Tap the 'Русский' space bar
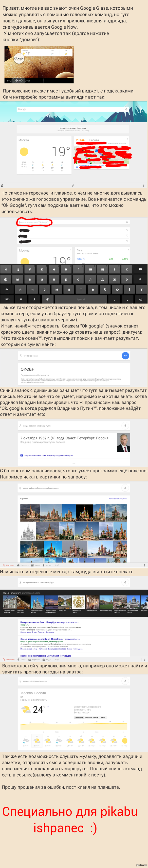Image resolution: width=148 pixels, height=868 pixels. tap(81, 299)
